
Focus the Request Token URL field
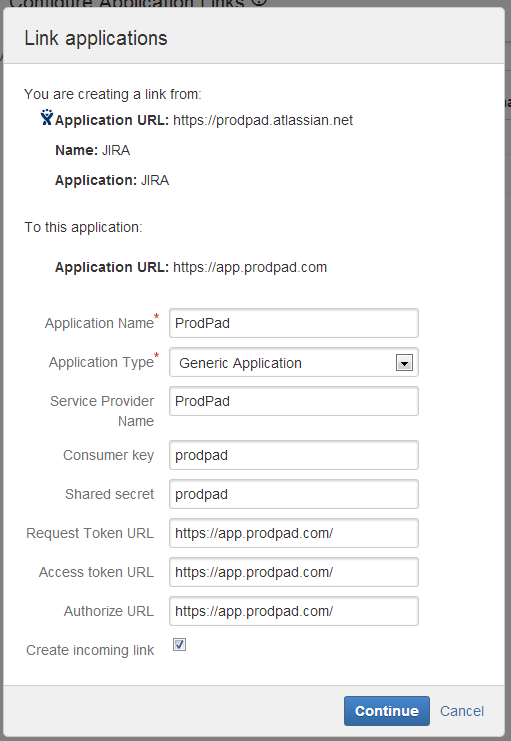(294, 533)
